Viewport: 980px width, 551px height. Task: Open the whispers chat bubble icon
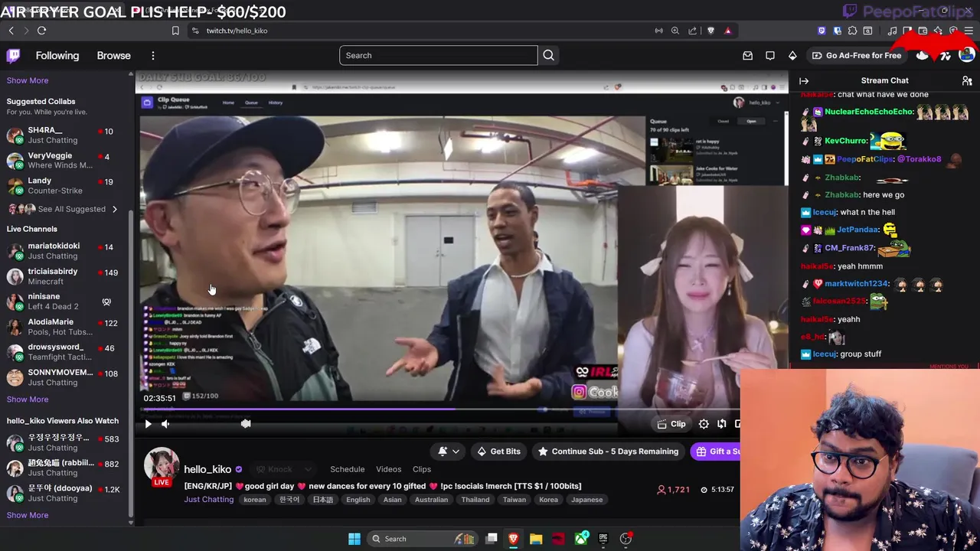[770, 55]
